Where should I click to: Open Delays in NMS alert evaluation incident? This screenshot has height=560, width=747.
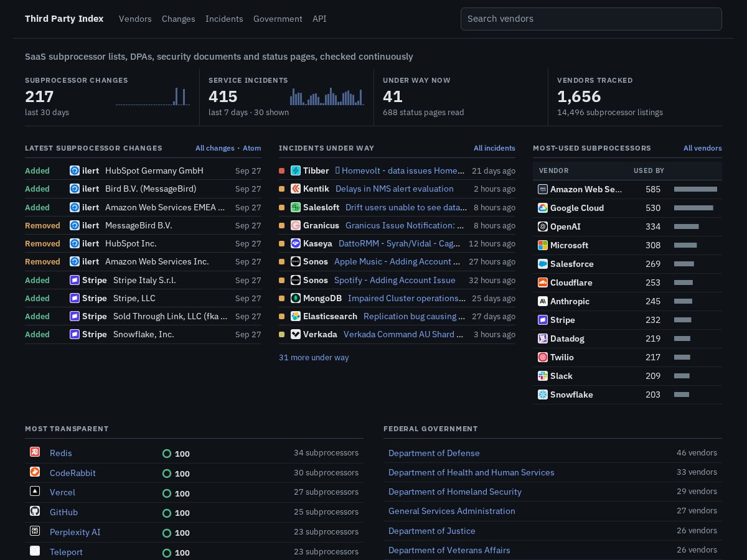pos(395,189)
